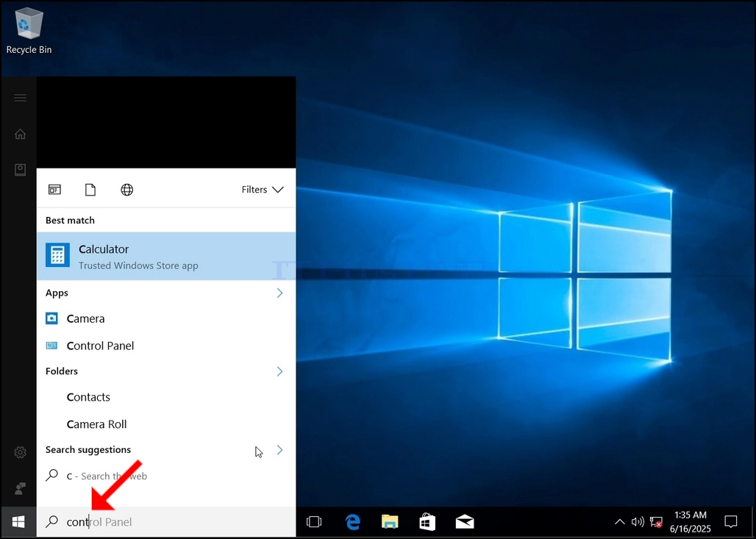Viewport: 756px width, 539px height.
Task: Launch Calculator best match result
Action: 166,256
